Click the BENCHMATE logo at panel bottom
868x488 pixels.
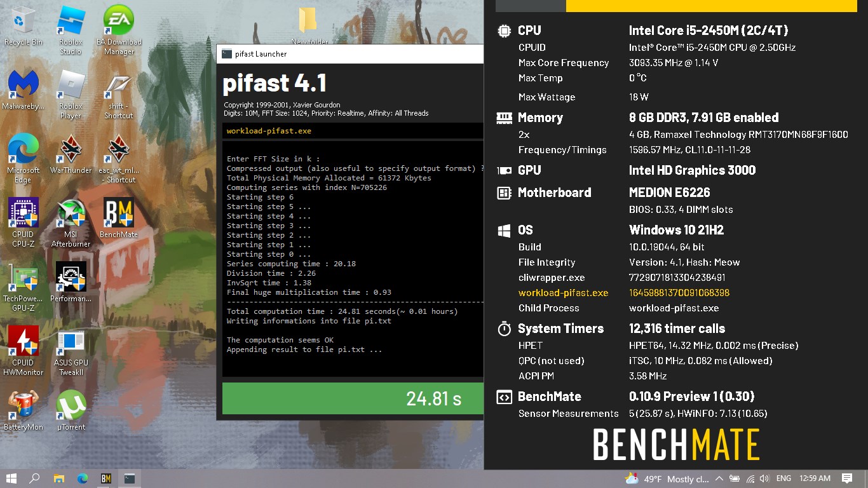[676, 445]
